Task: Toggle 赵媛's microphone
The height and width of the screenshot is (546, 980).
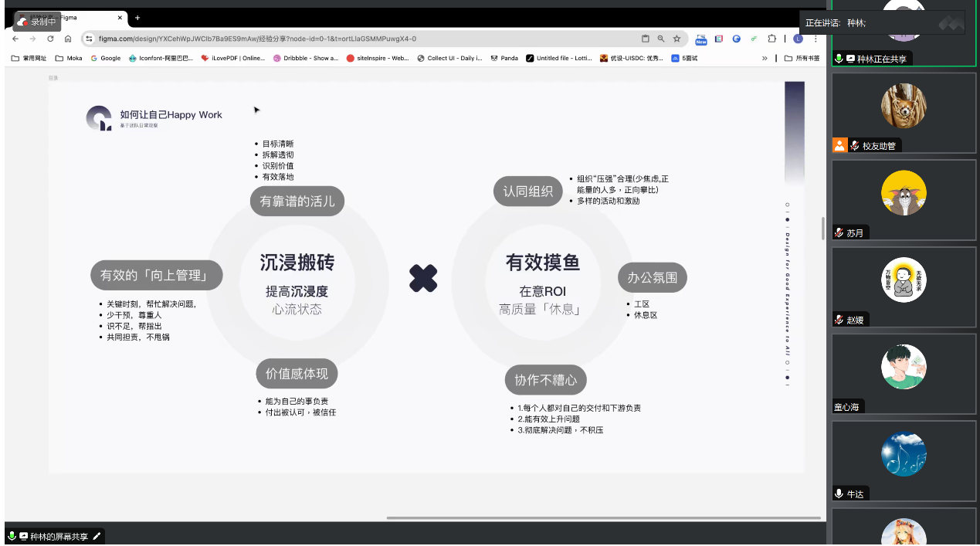Action: tap(838, 319)
